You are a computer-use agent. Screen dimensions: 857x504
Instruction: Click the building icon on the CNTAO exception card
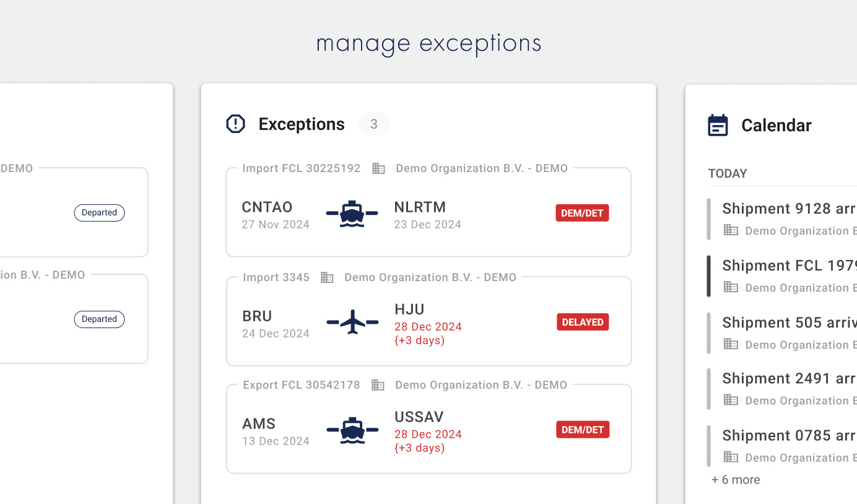pyautogui.click(x=378, y=168)
